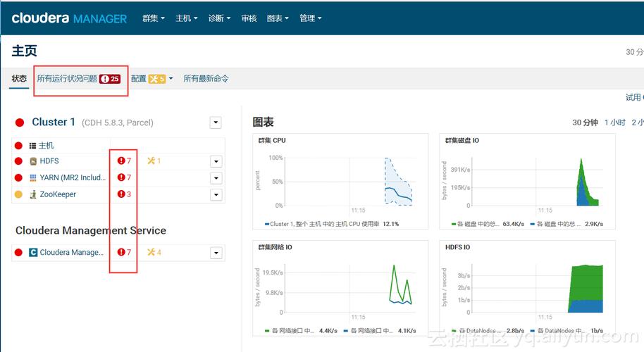View YARN 7 health issues

(x=124, y=177)
